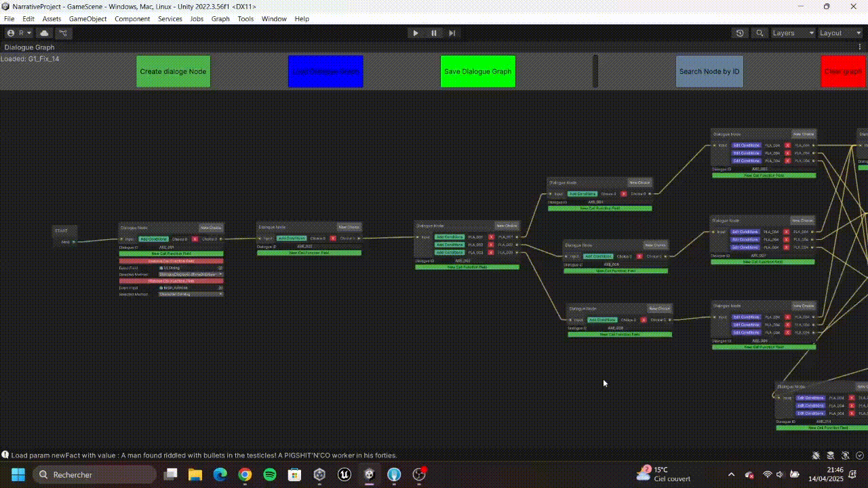Viewport: 868px width, 488px height.
Task: Click the PLA_002 output port on AXE_003
Action: click(x=517, y=245)
